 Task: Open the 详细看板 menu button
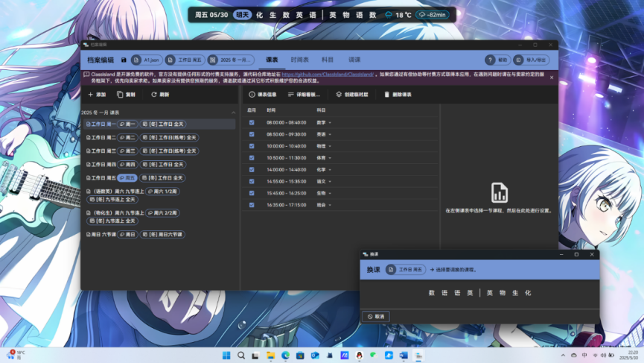304,95
